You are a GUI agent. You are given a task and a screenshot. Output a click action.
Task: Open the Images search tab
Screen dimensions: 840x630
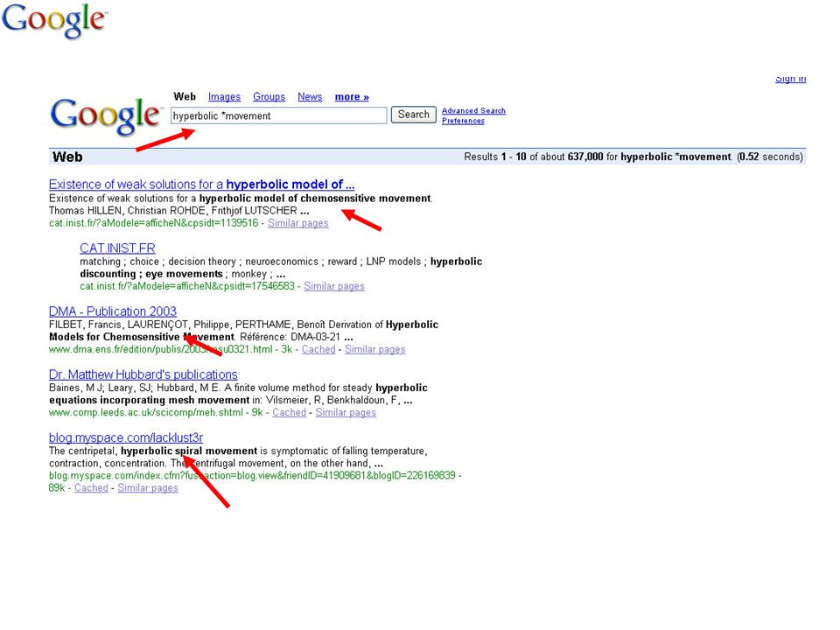tap(224, 97)
